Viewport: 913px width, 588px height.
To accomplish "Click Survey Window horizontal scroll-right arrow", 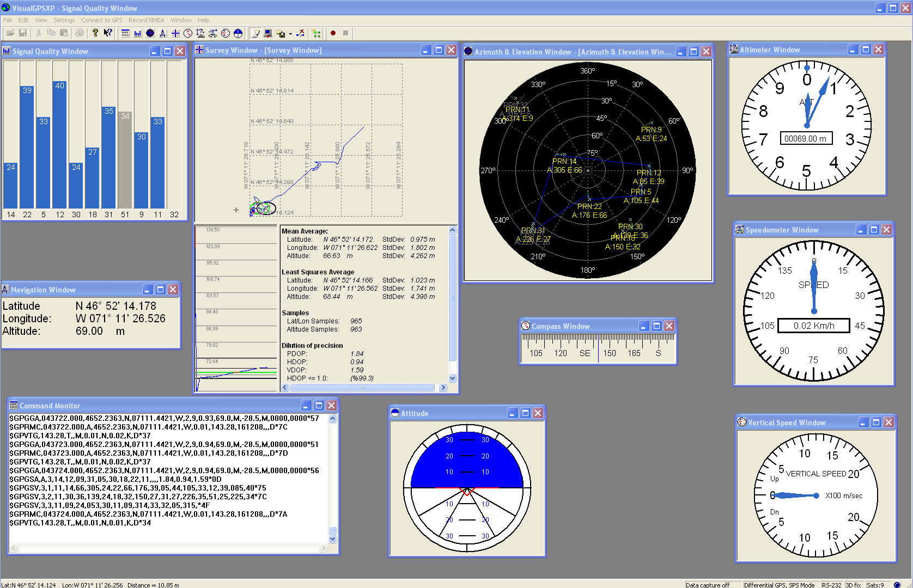I will [442, 388].
